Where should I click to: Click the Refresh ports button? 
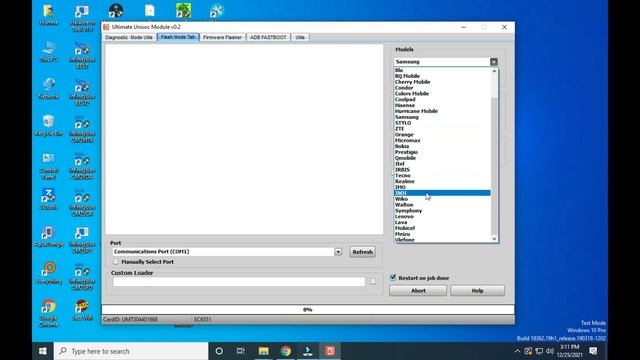click(x=362, y=252)
